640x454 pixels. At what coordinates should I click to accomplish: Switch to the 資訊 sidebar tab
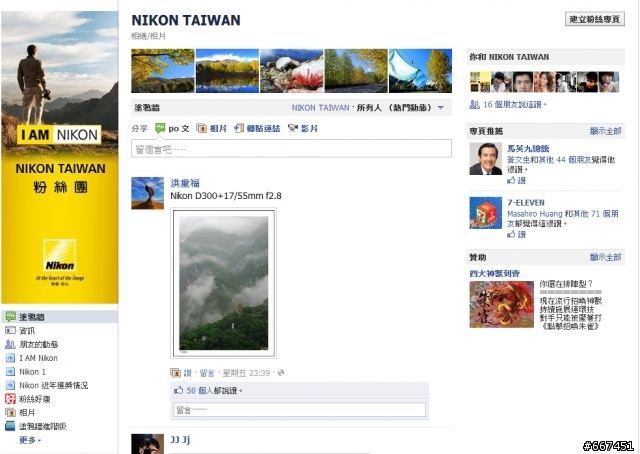[x=27, y=330]
